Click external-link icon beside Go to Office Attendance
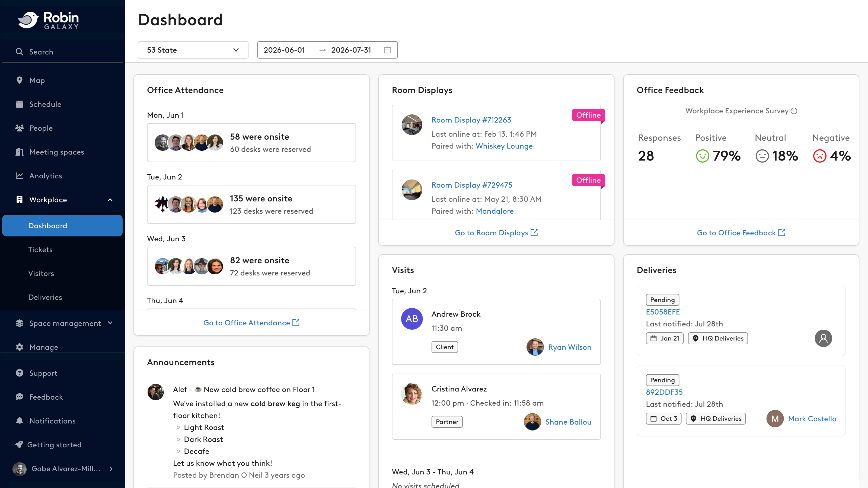868x488 pixels. point(296,323)
